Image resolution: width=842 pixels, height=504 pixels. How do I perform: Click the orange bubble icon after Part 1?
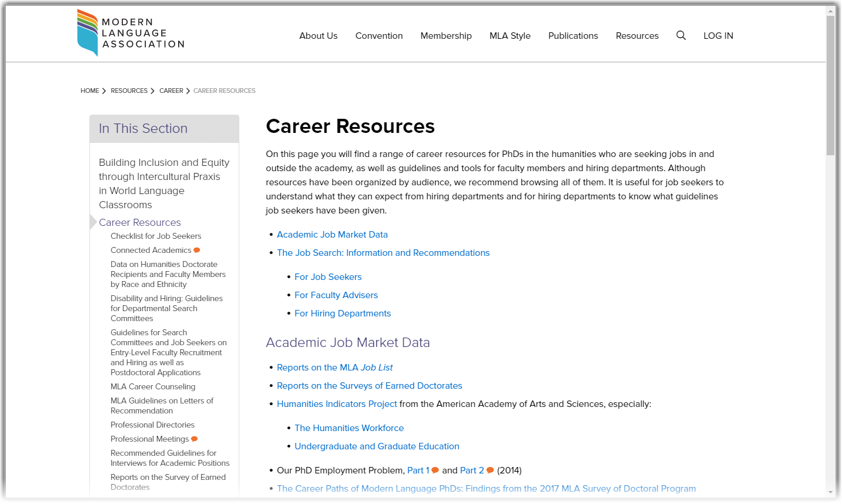(x=435, y=470)
